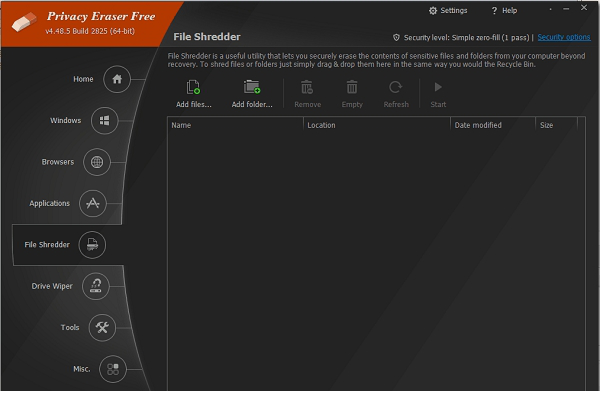Image resolution: width=600 pixels, height=406 pixels.
Task: Select the Home label in sidebar
Action: pyautogui.click(x=83, y=79)
